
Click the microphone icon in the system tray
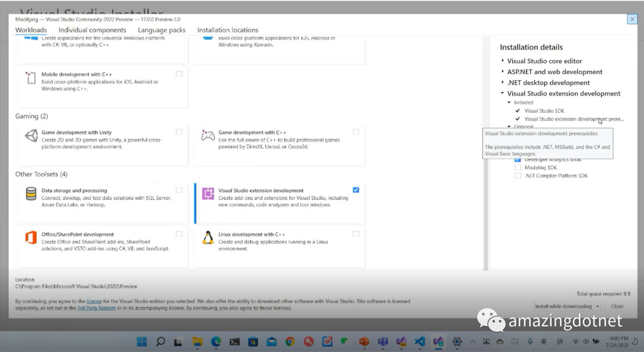530,342
